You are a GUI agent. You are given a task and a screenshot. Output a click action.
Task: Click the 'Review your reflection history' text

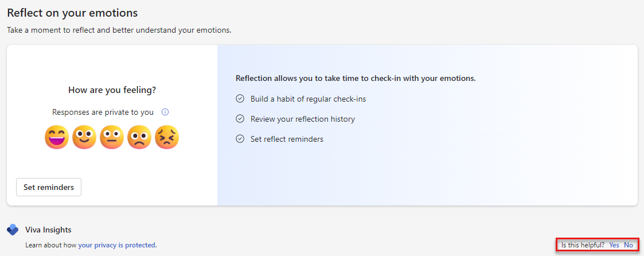pos(302,119)
